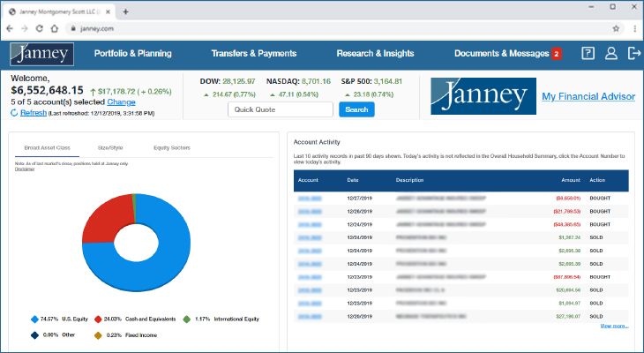Image resolution: width=644 pixels, height=353 pixels.
Task: Bookmark this page with the star
Action: 616,28
